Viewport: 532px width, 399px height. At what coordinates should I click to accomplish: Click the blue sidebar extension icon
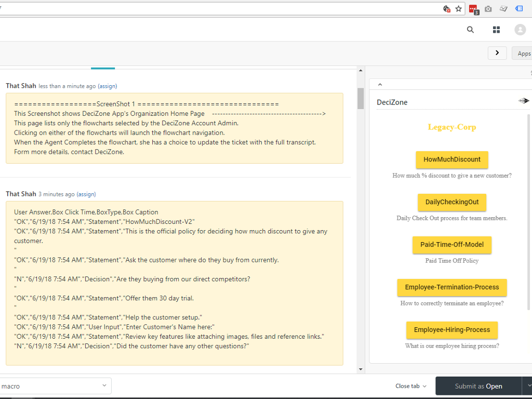(519, 8)
